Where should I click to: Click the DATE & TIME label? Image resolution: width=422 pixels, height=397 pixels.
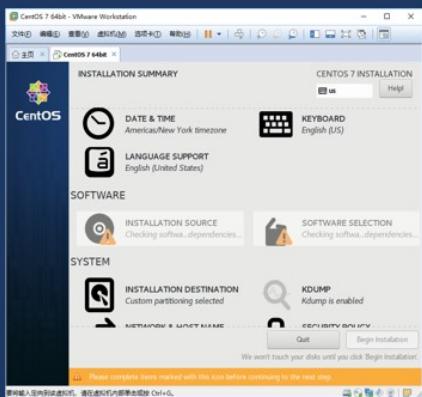tap(150, 119)
